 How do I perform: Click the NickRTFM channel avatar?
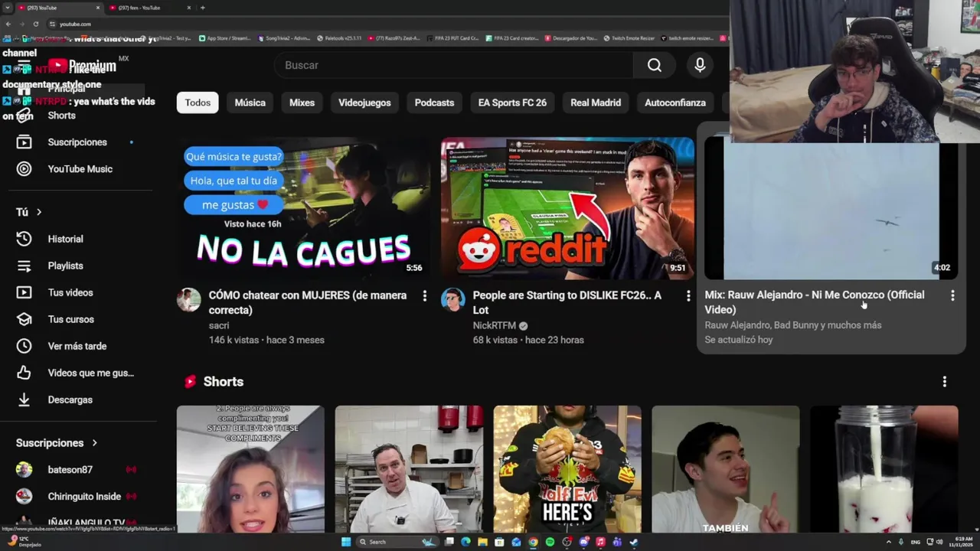[453, 299]
